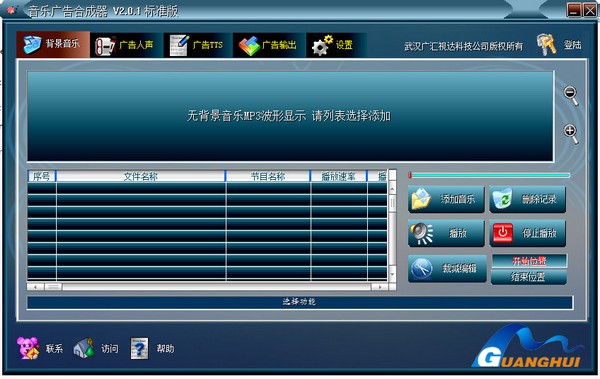Click the 访问 visit label

[109, 349]
